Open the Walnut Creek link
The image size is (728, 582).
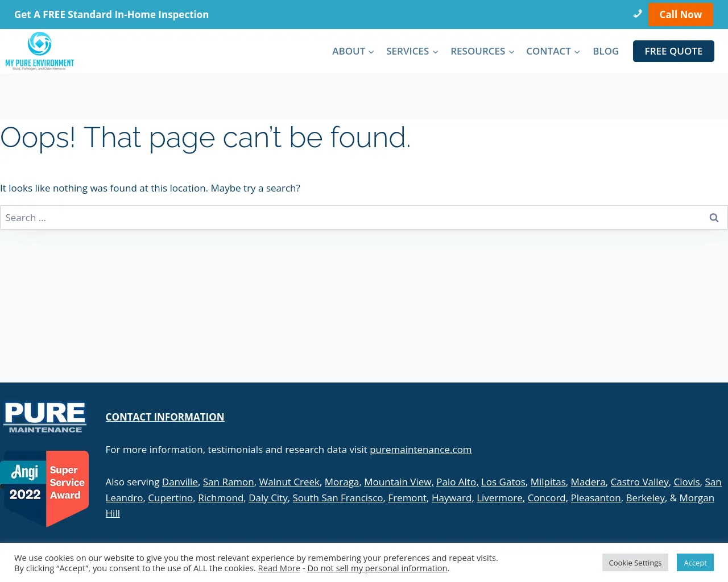click(x=289, y=482)
